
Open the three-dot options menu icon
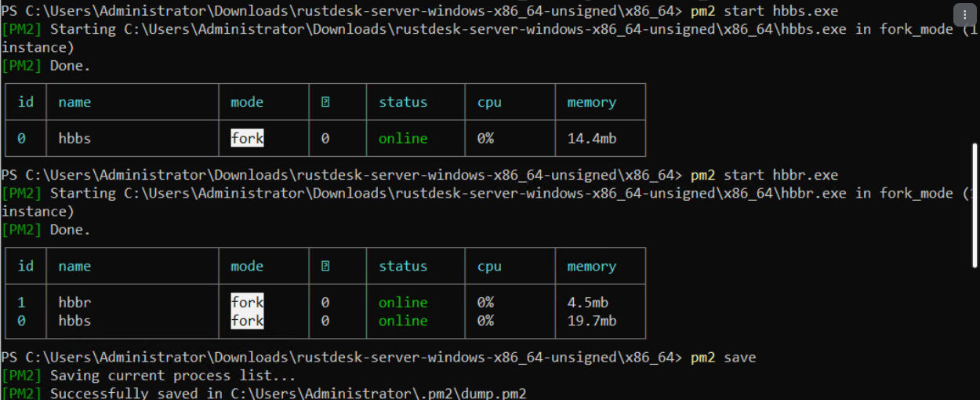pyautogui.click(x=964, y=15)
